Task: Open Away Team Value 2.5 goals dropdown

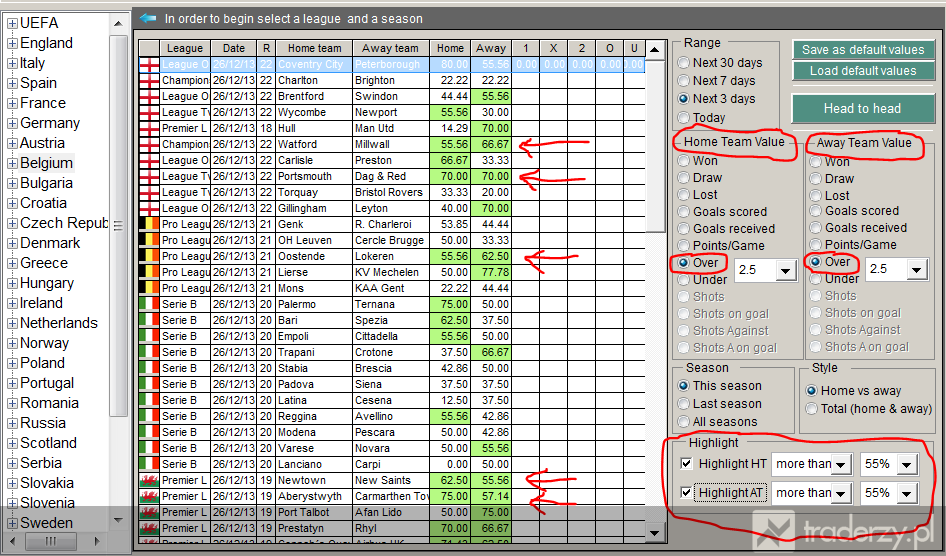Action: 916,270
